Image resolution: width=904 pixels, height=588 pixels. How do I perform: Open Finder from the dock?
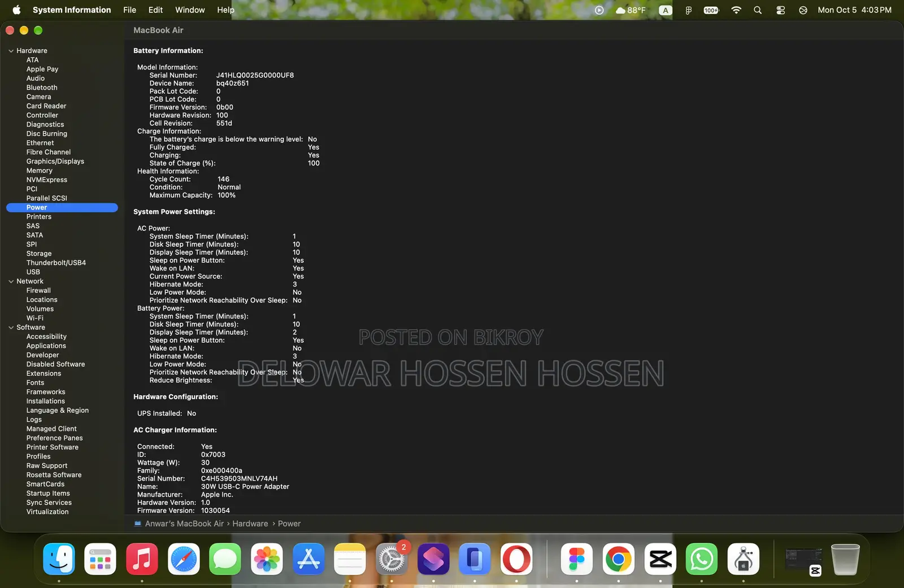[59, 559]
